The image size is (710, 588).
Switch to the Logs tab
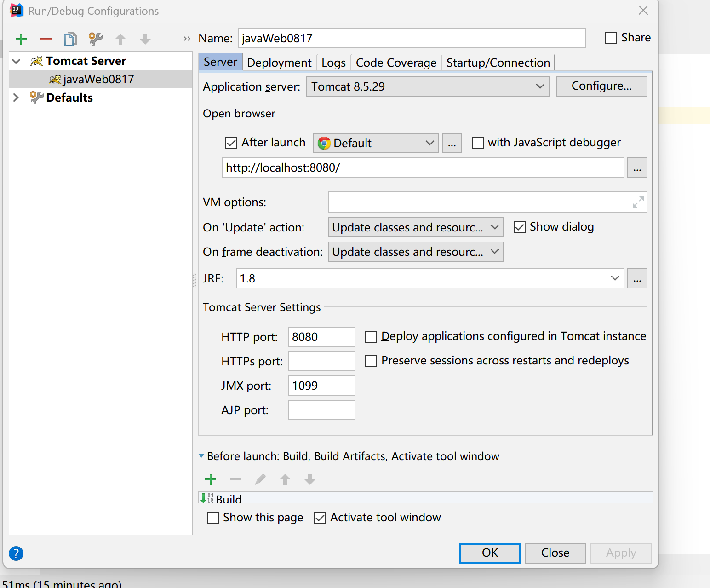[x=333, y=63]
